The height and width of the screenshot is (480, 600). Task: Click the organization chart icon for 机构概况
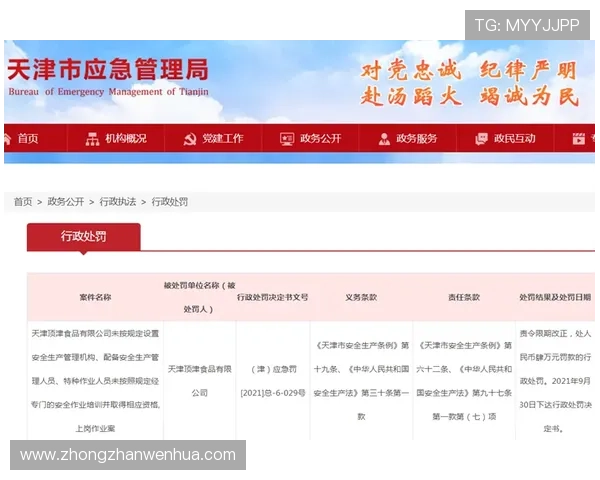pyautogui.click(x=92, y=139)
